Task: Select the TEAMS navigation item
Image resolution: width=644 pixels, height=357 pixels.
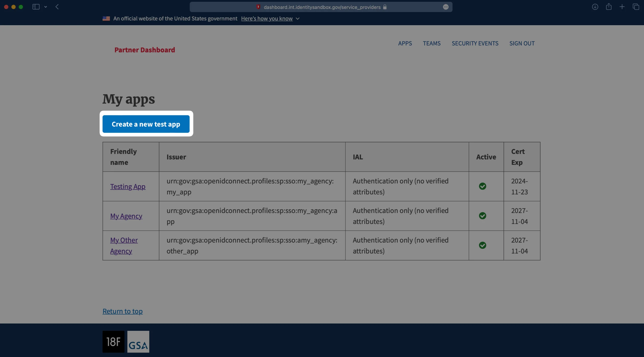Action: click(432, 43)
